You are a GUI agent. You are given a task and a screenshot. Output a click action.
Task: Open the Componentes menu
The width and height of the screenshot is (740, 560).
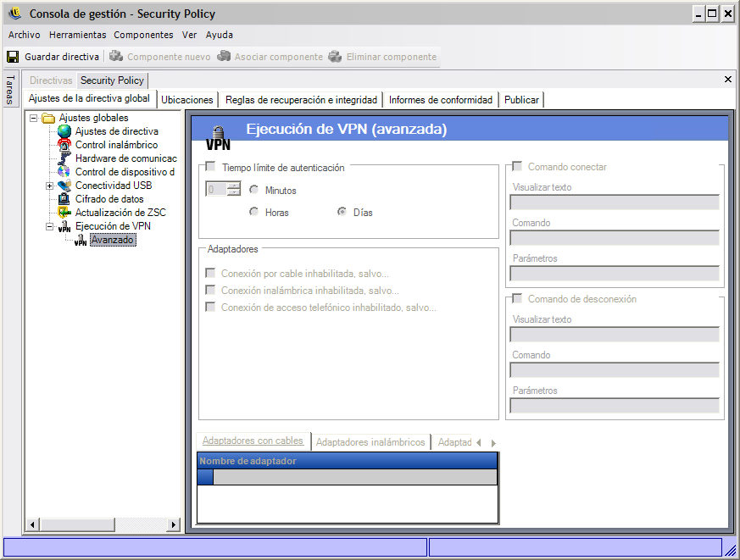click(143, 35)
